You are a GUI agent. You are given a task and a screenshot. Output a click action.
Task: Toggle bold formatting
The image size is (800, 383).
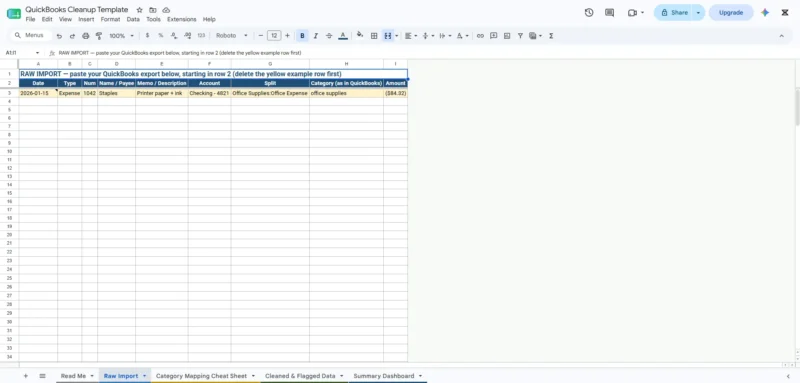(303, 36)
